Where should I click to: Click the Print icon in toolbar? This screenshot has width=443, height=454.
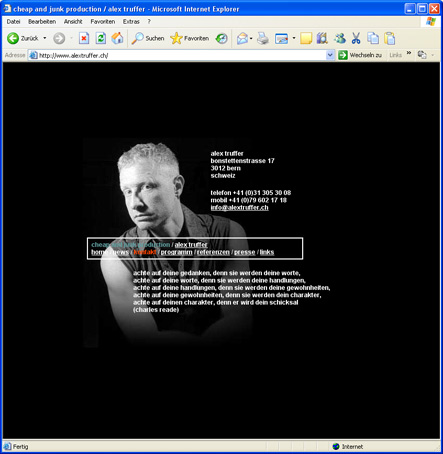coord(263,38)
